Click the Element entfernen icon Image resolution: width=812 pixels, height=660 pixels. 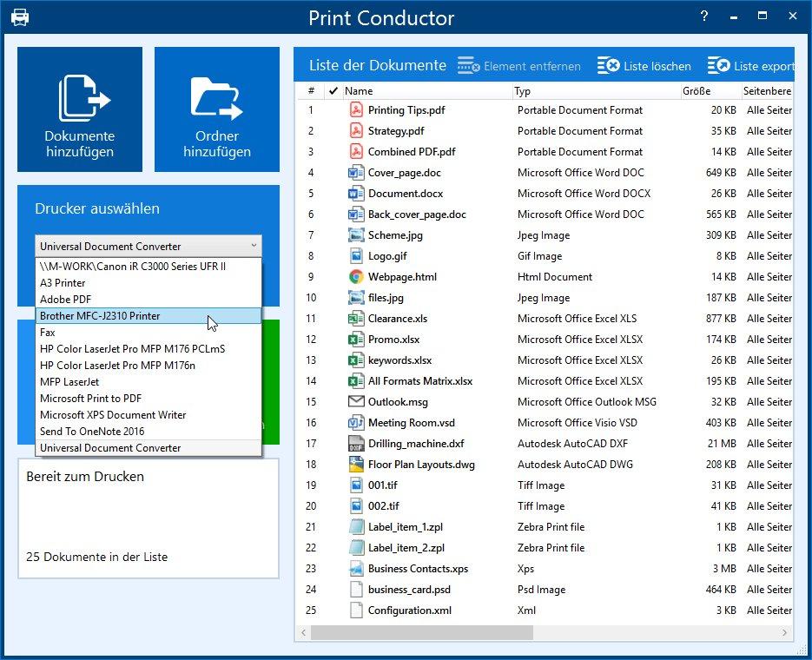point(469,66)
